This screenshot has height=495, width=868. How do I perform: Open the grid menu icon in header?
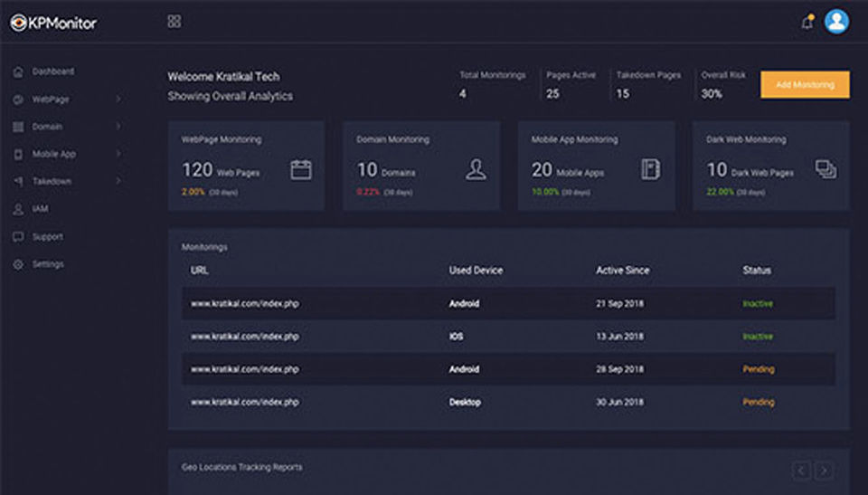point(174,22)
